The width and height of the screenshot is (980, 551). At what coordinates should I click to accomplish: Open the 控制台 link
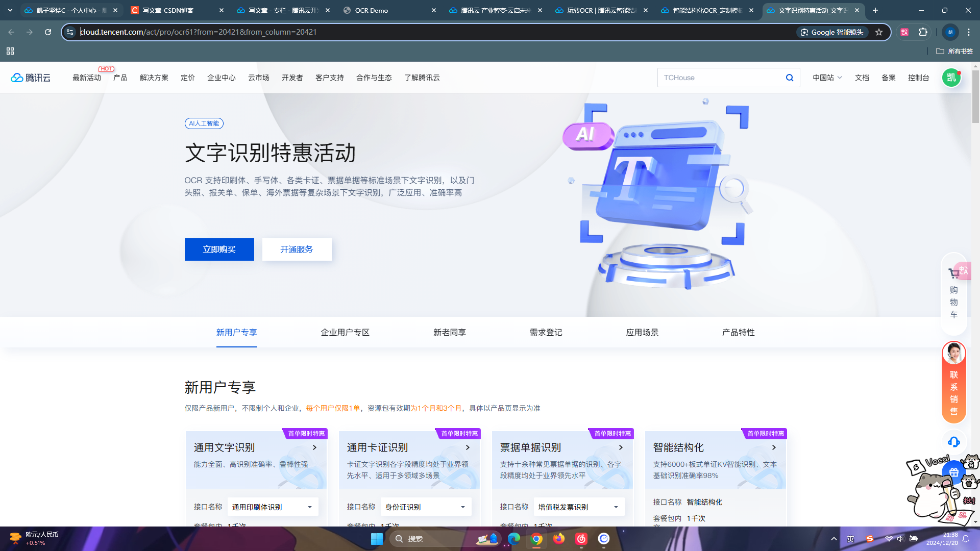919,78
